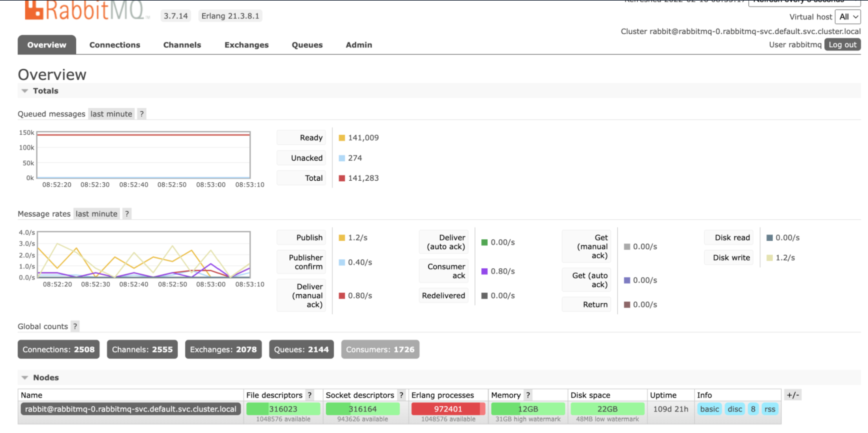Click Memory column help question mark
The height and width of the screenshot is (433, 868).
click(528, 395)
